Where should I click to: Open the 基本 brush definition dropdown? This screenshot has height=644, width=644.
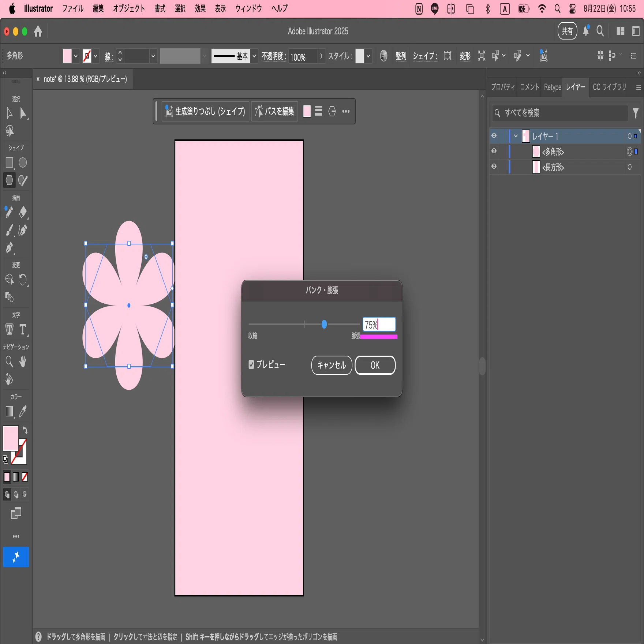(254, 56)
